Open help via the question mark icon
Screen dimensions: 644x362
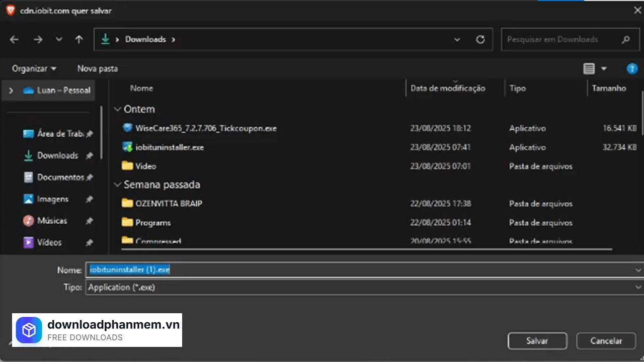coord(632,68)
